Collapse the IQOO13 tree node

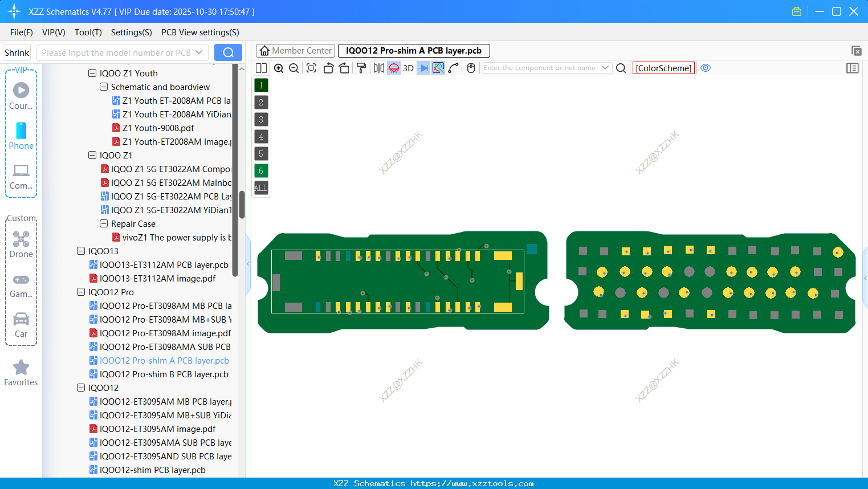click(81, 251)
